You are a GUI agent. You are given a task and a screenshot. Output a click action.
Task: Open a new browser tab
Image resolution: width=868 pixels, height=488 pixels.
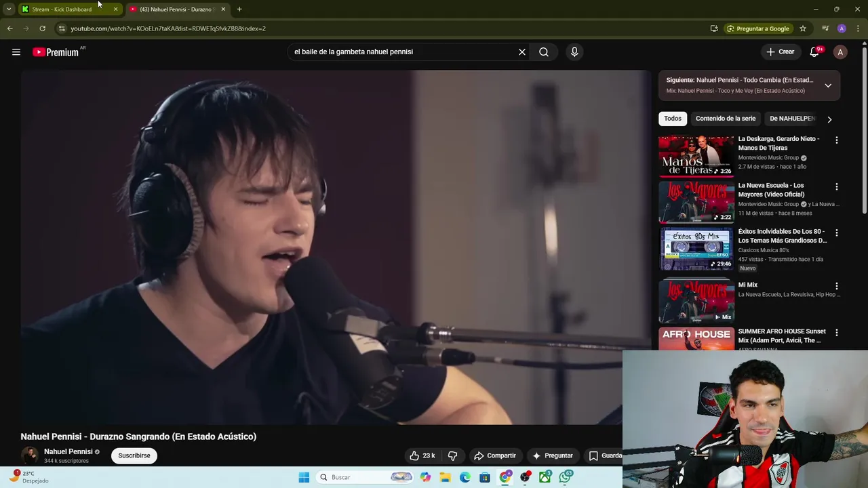(x=239, y=9)
